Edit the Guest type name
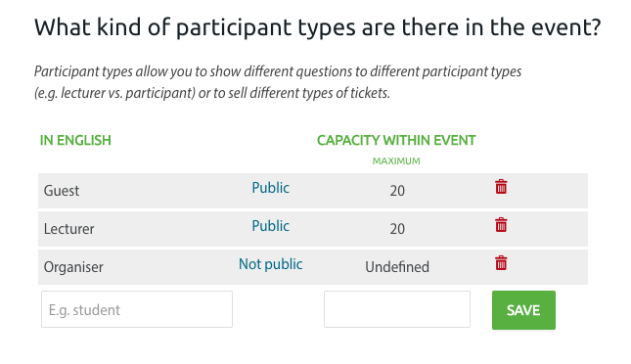 click(x=62, y=191)
